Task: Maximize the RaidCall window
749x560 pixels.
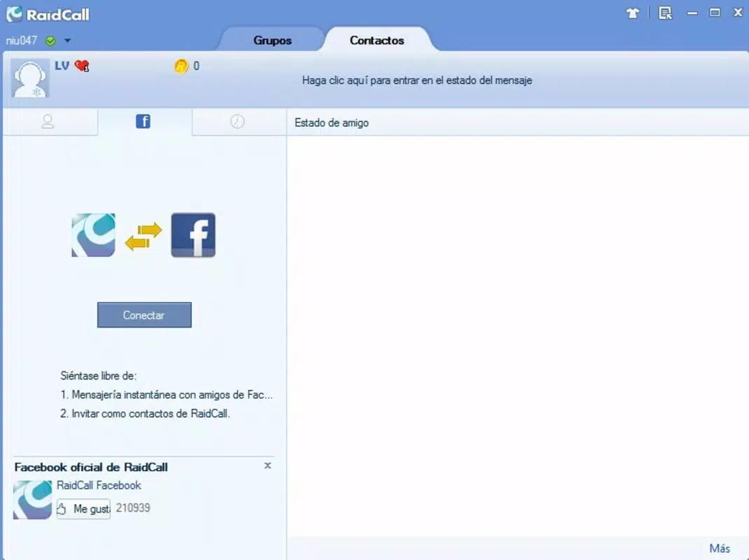Action: pos(715,13)
